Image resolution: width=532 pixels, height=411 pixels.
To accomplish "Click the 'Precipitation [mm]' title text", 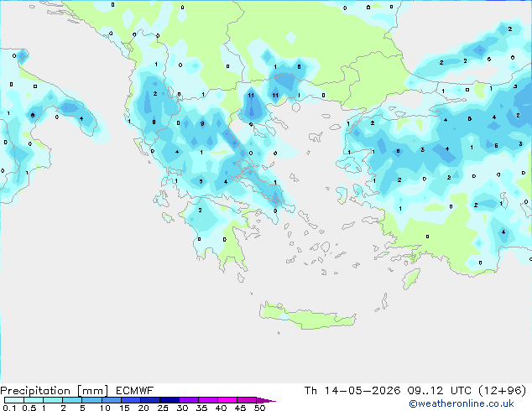I will pos(55,391).
